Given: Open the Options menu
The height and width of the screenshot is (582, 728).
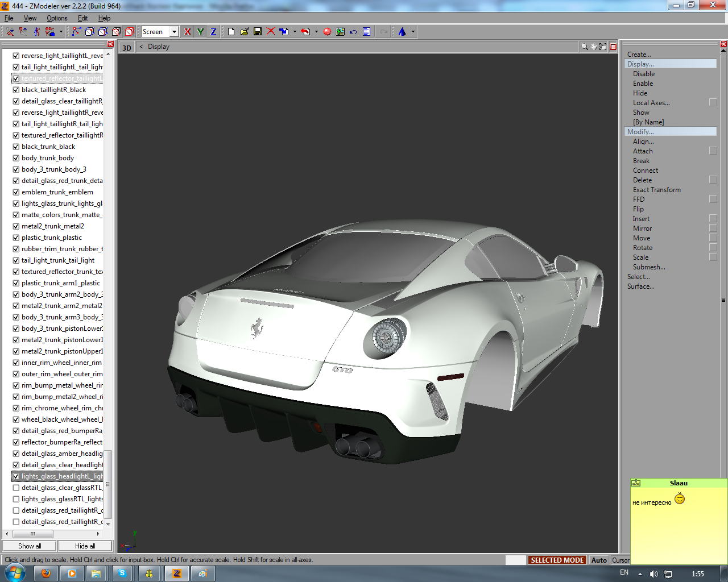Looking at the screenshot, I should tap(57, 18).
